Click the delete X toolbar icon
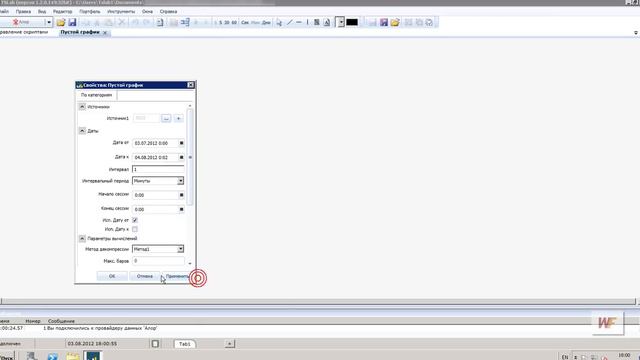 (x=121, y=22)
